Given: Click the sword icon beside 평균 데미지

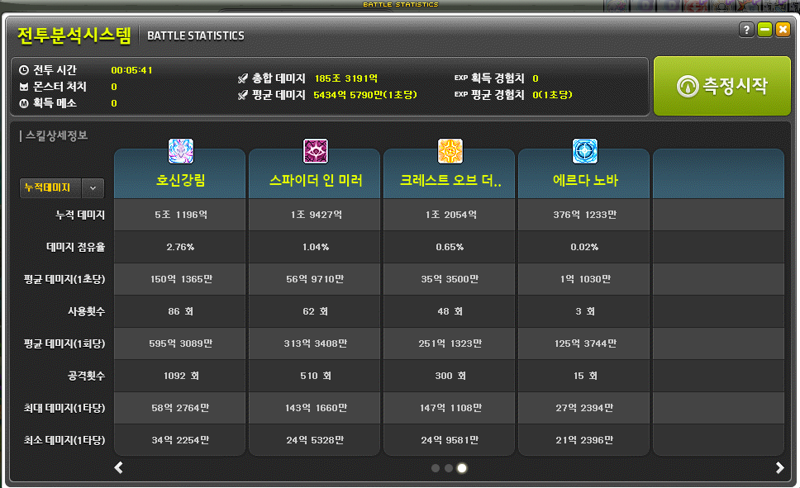Looking at the screenshot, I should [242, 95].
